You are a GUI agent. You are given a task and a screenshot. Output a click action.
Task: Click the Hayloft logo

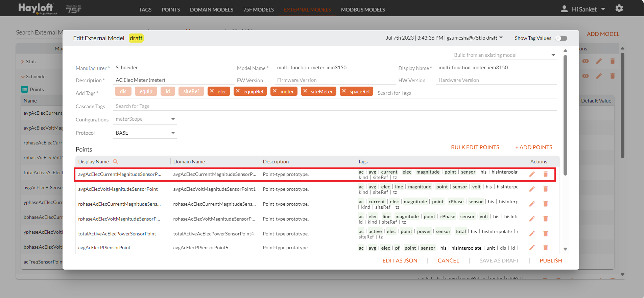pyautogui.click(x=38, y=8)
